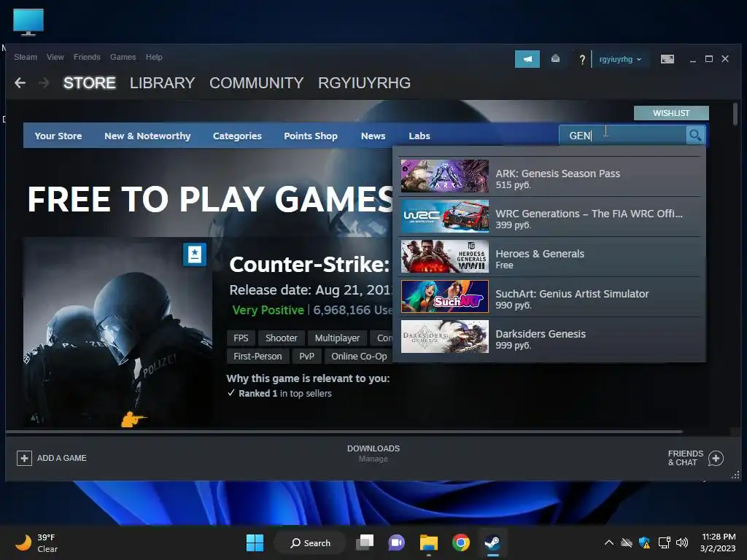This screenshot has width=747, height=560.
Task: Click the magnifying glass search button
Action: coord(695,136)
